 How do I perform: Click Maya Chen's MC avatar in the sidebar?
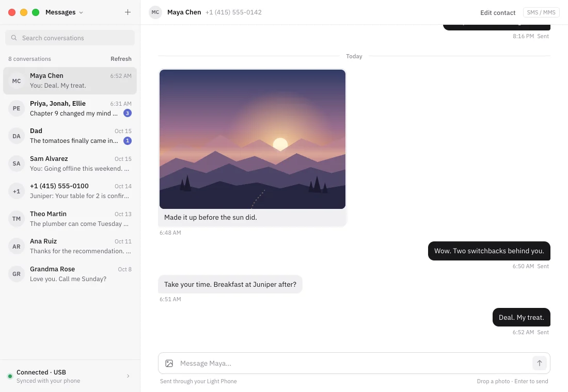(x=17, y=80)
